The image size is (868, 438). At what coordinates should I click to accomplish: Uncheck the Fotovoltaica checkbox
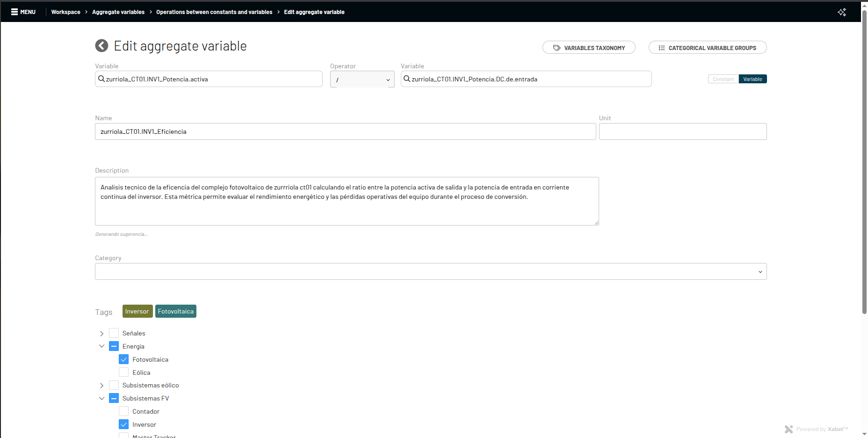pyautogui.click(x=123, y=359)
